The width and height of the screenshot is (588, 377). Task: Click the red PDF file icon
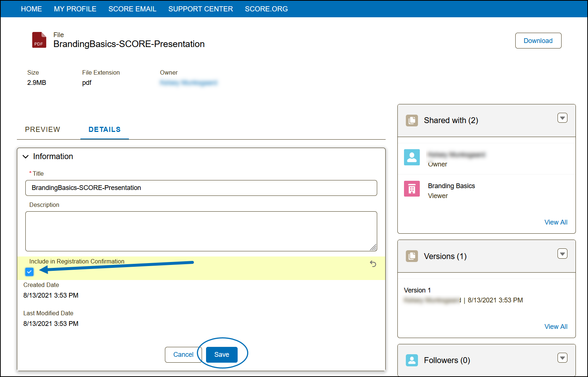pyautogui.click(x=39, y=40)
